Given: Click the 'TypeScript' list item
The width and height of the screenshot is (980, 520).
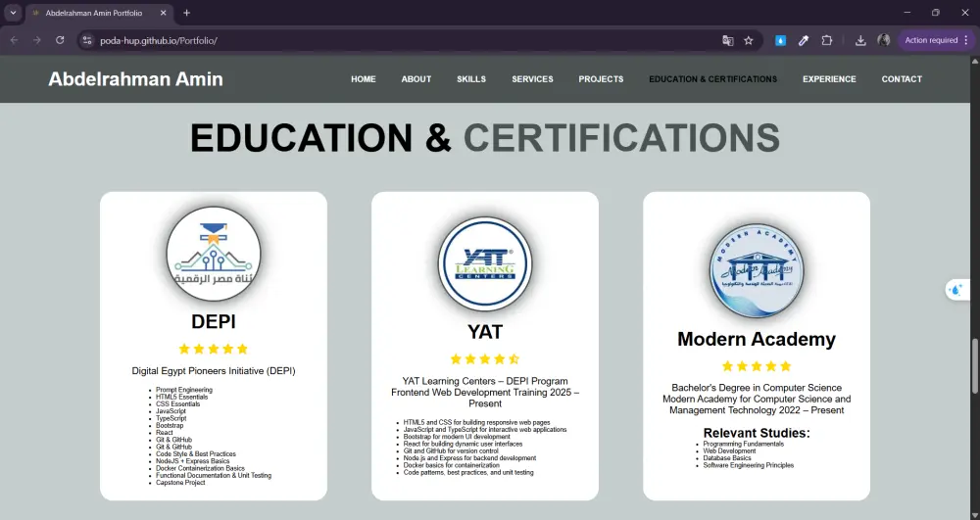Looking at the screenshot, I should (x=171, y=419).
